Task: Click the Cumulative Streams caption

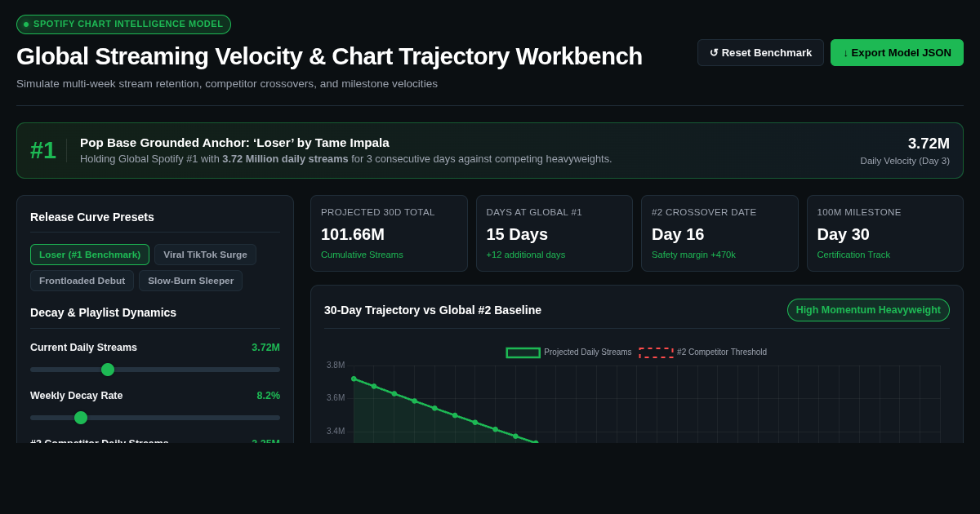Action: click(x=362, y=255)
